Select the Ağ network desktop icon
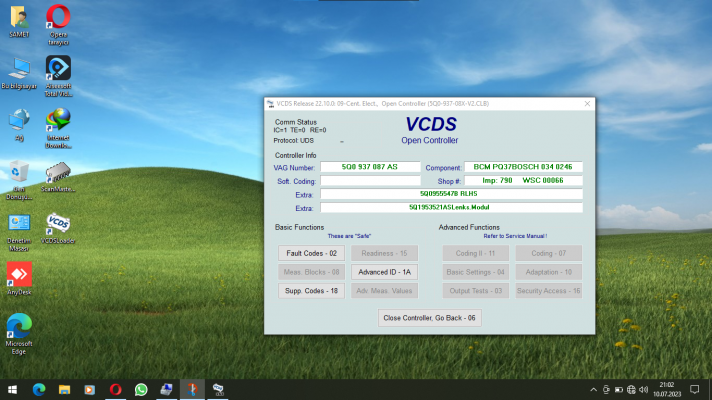 click(19, 125)
